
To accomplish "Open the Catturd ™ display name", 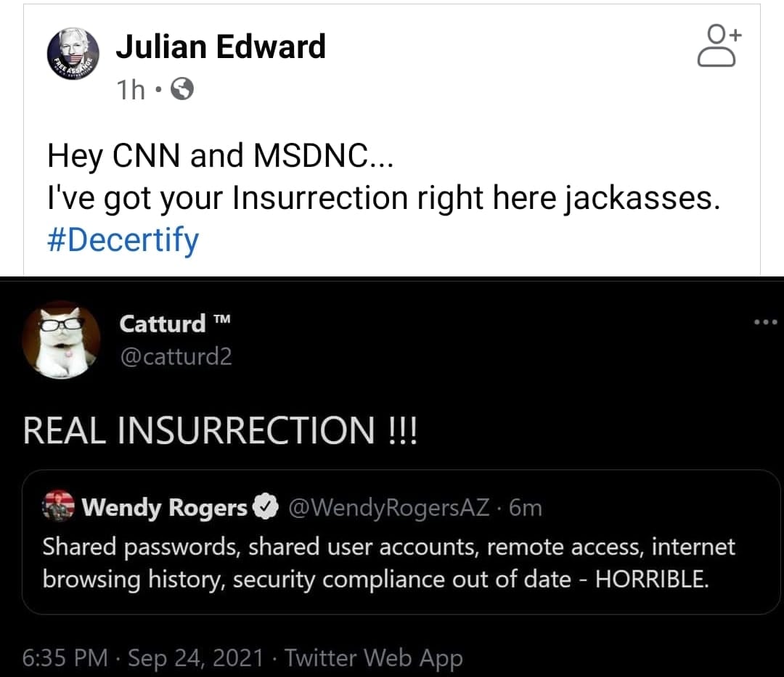I will tap(174, 324).
